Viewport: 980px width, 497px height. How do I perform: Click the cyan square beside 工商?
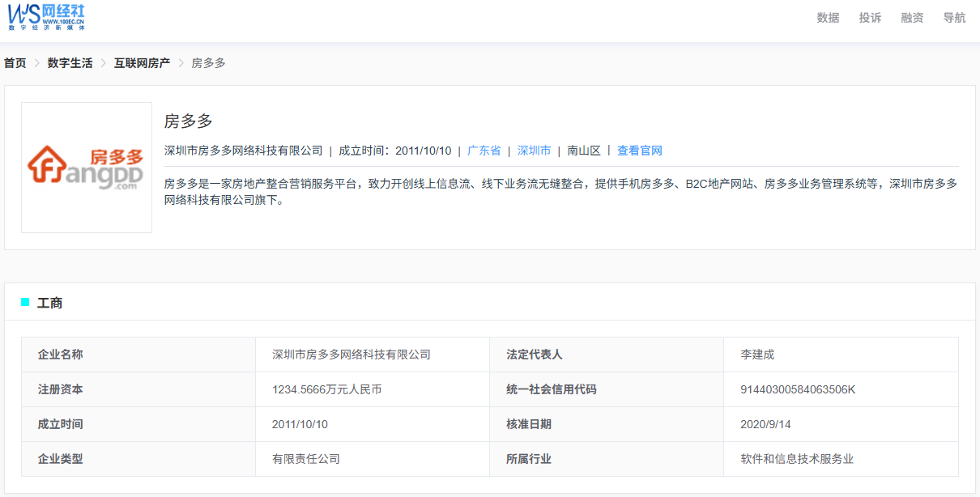pos(25,302)
